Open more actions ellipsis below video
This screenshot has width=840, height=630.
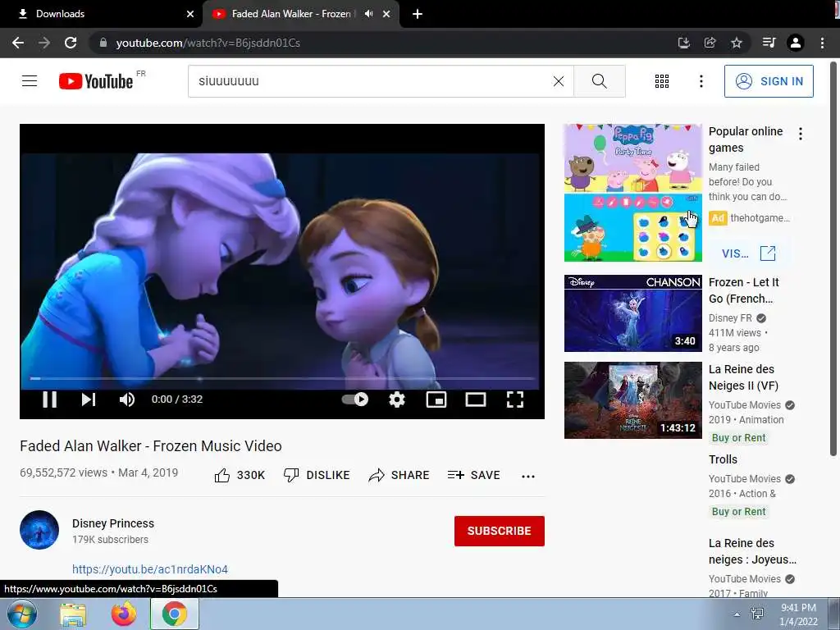528,477
